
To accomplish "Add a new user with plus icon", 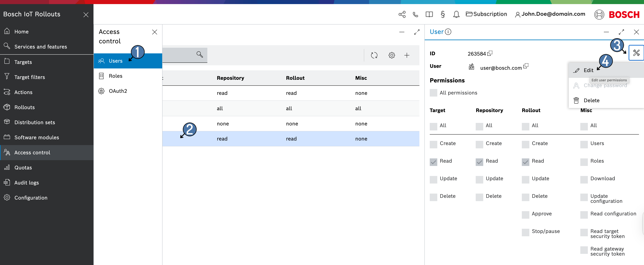I will 407,55.
